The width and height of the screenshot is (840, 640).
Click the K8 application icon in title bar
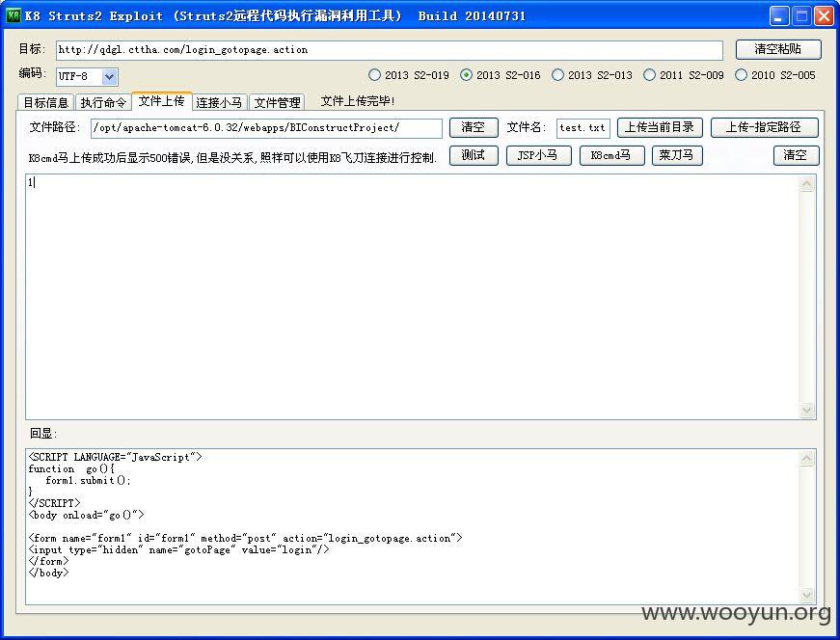click(14, 15)
